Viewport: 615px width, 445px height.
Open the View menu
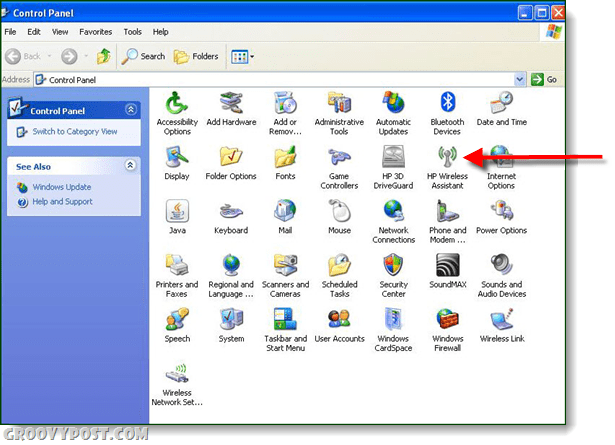click(x=60, y=32)
